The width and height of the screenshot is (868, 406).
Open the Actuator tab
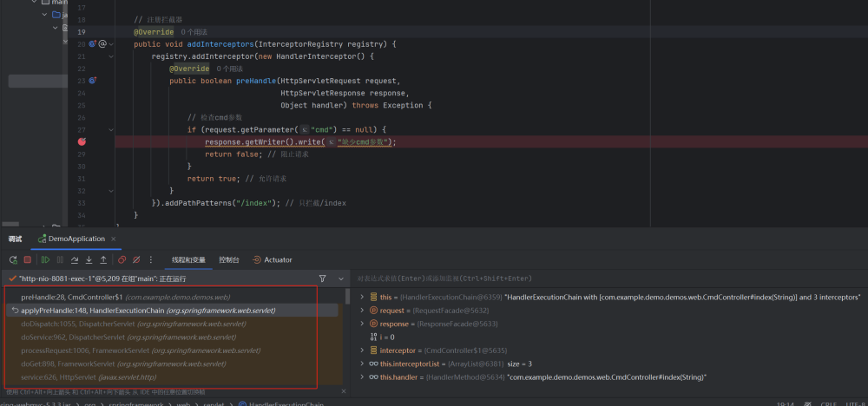pyautogui.click(x=273, y=260)
